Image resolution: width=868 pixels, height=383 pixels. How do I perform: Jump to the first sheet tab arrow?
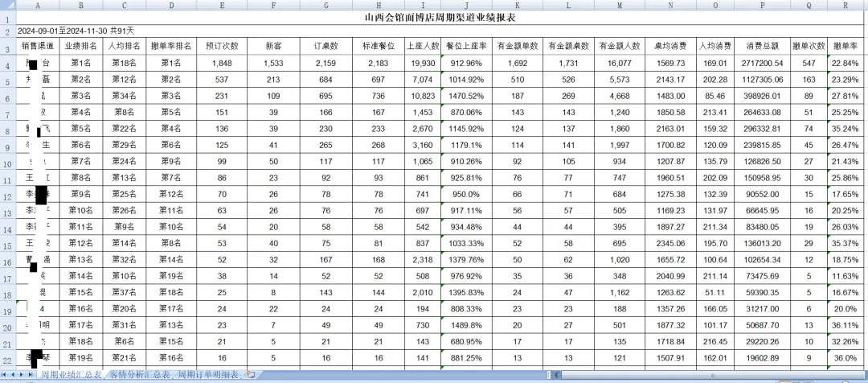point(5,375)
